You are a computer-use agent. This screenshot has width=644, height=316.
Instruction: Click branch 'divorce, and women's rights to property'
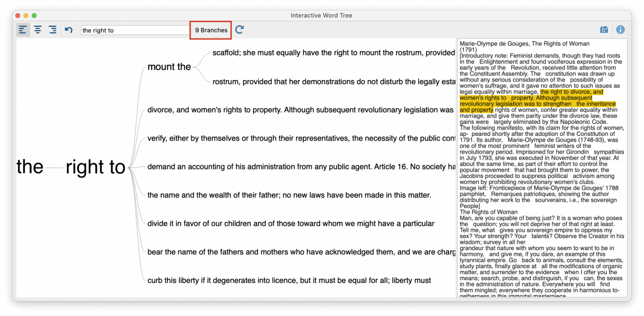click(300, 110)
